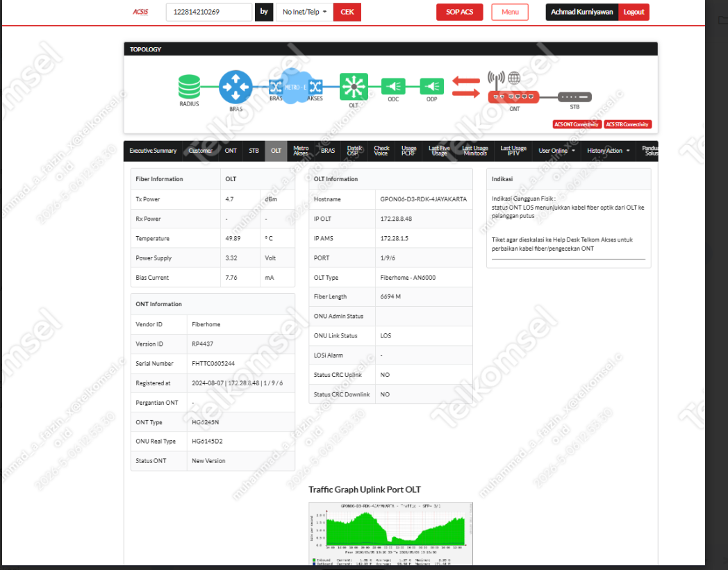Open the Last Usage Minitools tab
The image size is (728, 570).
(x=475, y=151)
